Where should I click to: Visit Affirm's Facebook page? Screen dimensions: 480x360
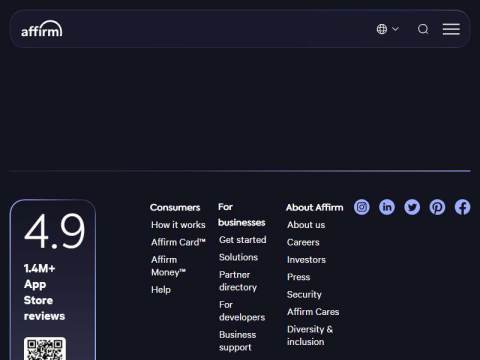click(x=462, y=207)
